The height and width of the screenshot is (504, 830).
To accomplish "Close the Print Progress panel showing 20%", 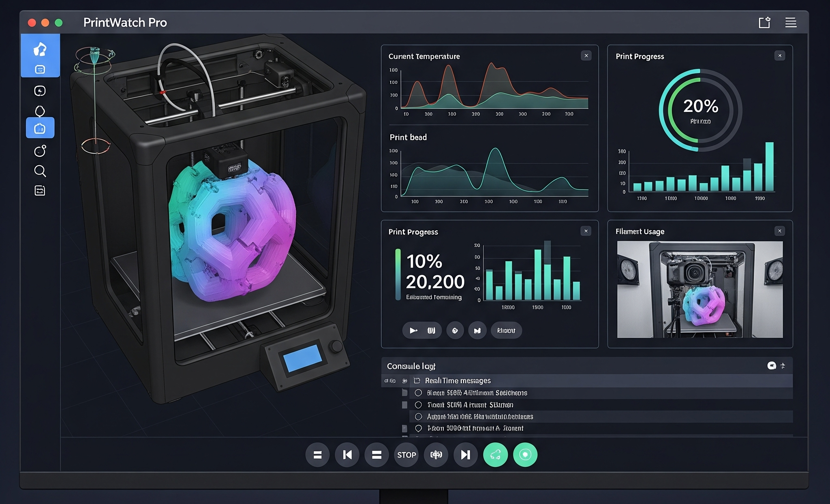I will pos(780,56).
